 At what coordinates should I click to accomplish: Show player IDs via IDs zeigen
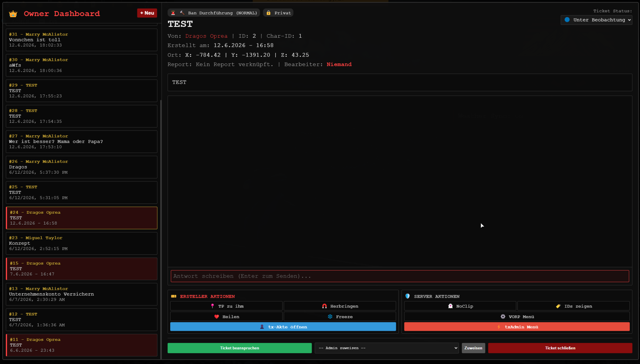(573, 306)
